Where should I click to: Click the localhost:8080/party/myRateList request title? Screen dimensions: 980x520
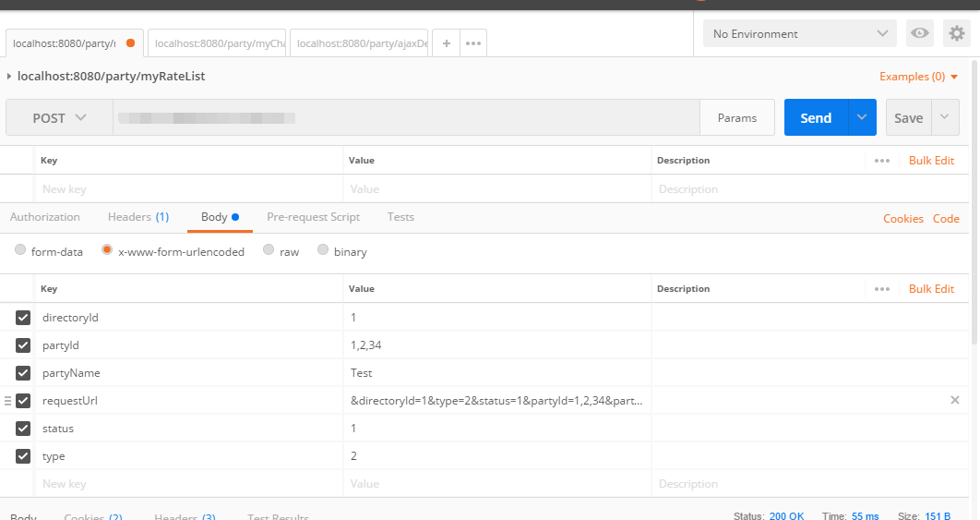point(112,77)
